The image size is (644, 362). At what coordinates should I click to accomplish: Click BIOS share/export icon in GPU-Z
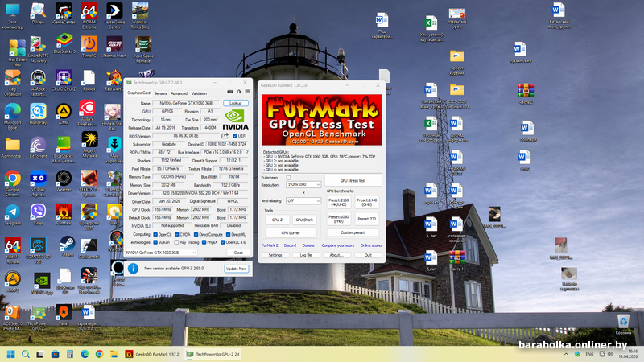coord(225,136)
